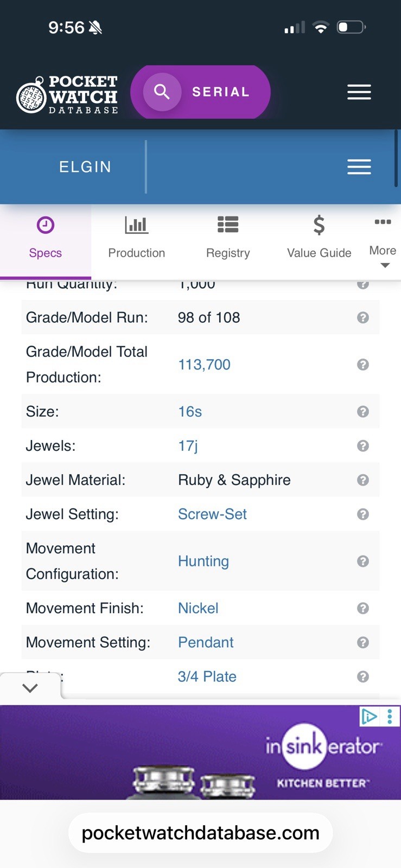Click help icon beside Grade/Model Run

point(363,317)
